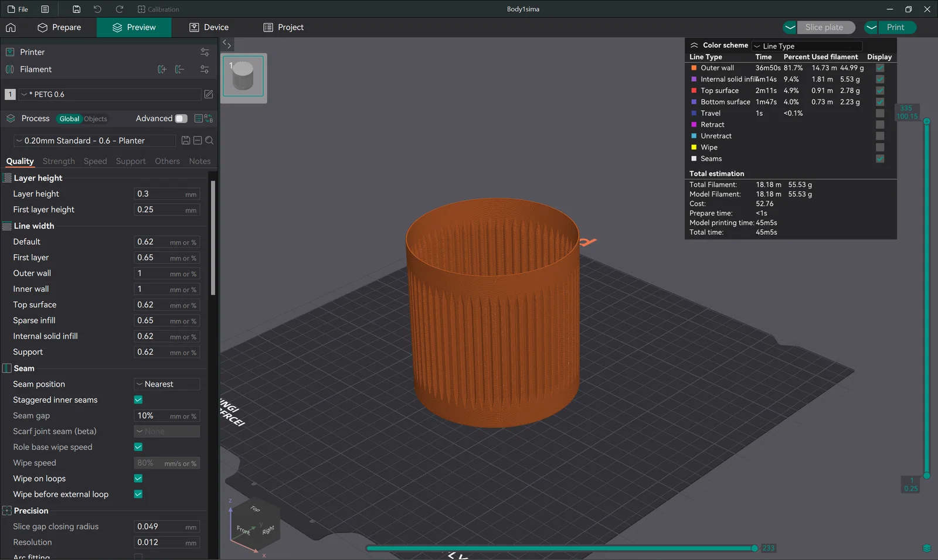Open printer settings sliders icon
Screen dimensions: 938x560
pos(205,52)
